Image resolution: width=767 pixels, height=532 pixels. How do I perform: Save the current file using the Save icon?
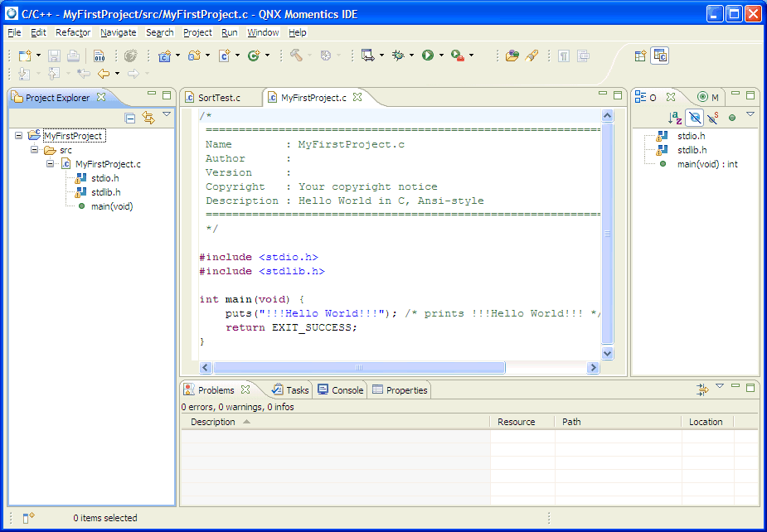(53, 55)
